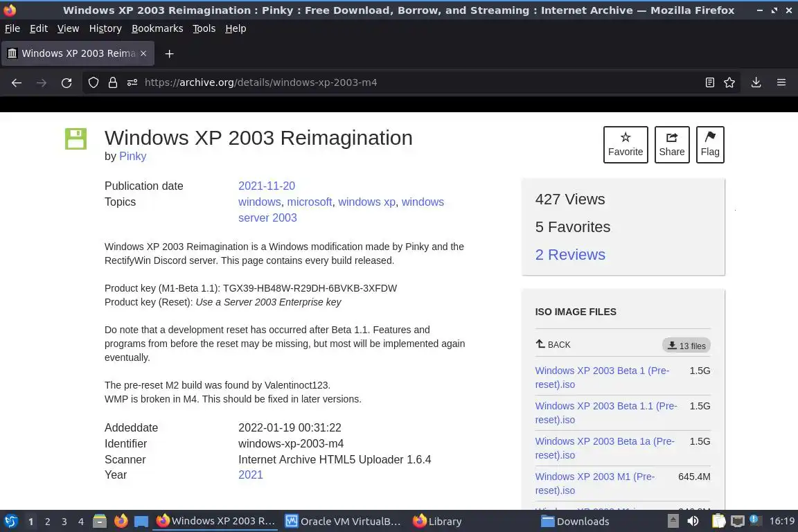Switch to Oracle VM VirtualBox window
This screenshot has width=798, height=532.
click(x=343, y=522)
